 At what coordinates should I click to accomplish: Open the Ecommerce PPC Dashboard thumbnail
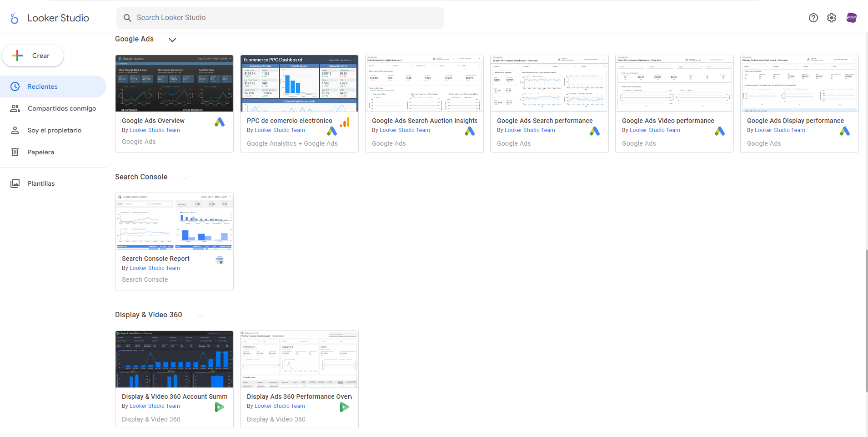coord(299,83)
